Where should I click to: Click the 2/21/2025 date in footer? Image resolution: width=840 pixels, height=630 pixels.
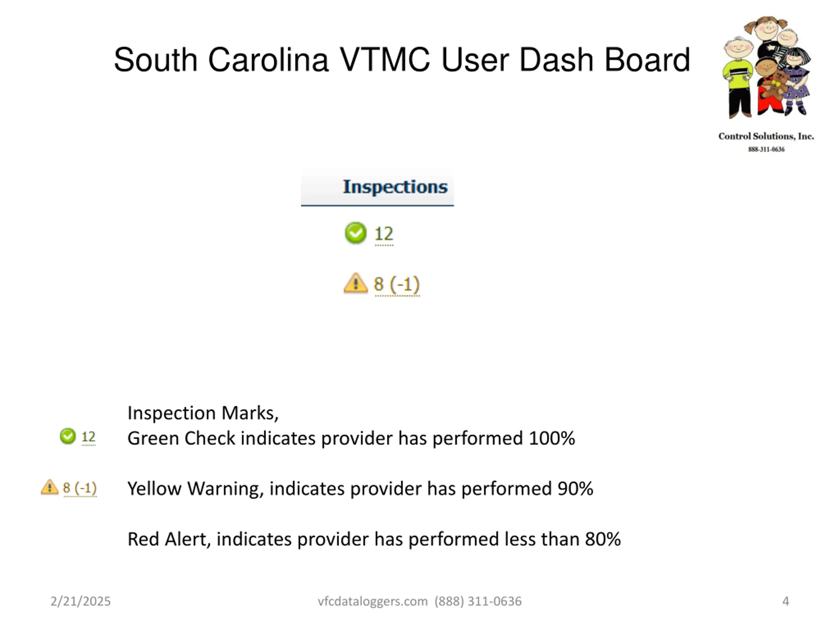80,601
